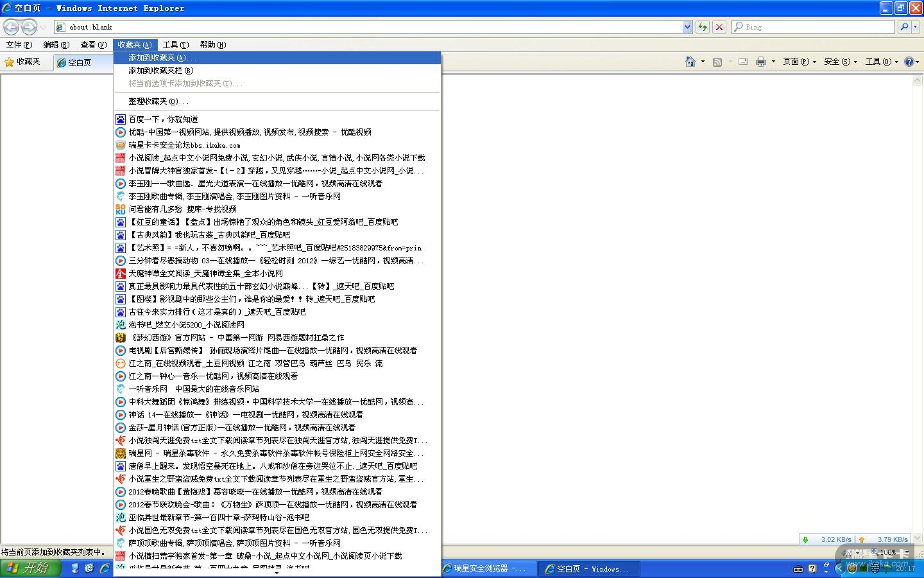Open favorite 江之南_在线视频观看_土豆网视频
Image resolution: width=924 pixels, height=578 pixels.
pyautogui.click(x=277, y=363)
